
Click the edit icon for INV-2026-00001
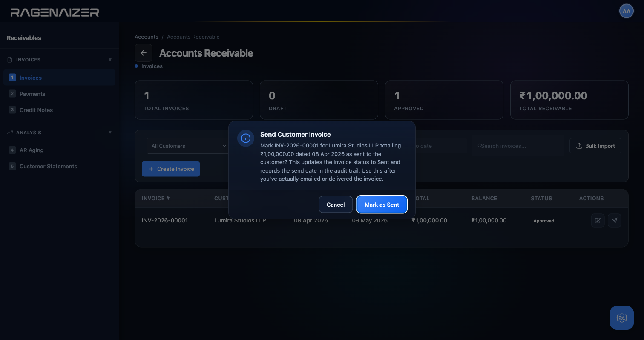point(598,220)
